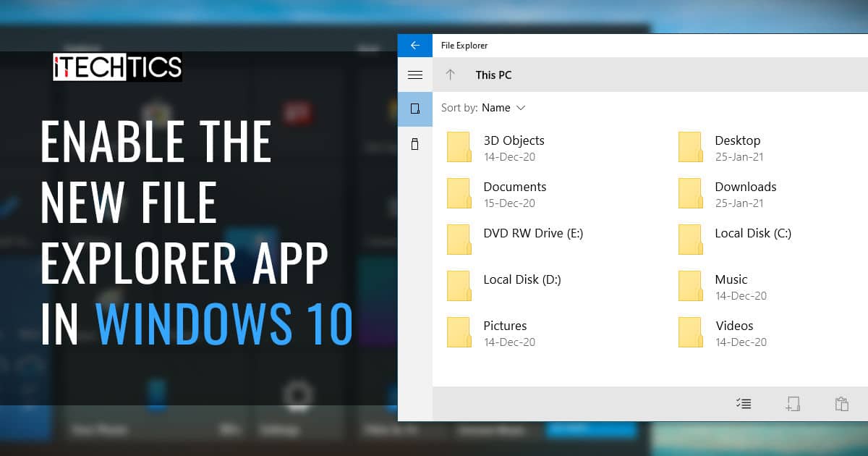The width and height of the screenshot is (868, 456).
Task: Click the 14-Dec-20 date under Videos
Action: tap(741, 342)
